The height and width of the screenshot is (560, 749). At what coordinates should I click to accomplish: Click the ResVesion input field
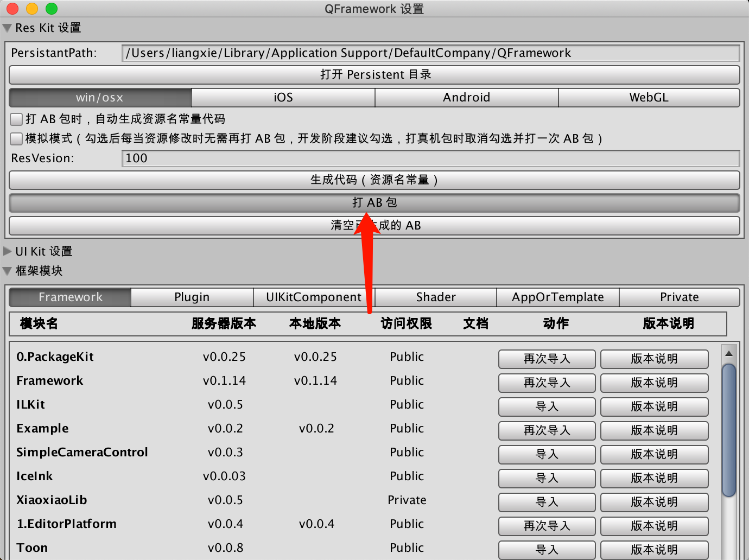(430, 158)
